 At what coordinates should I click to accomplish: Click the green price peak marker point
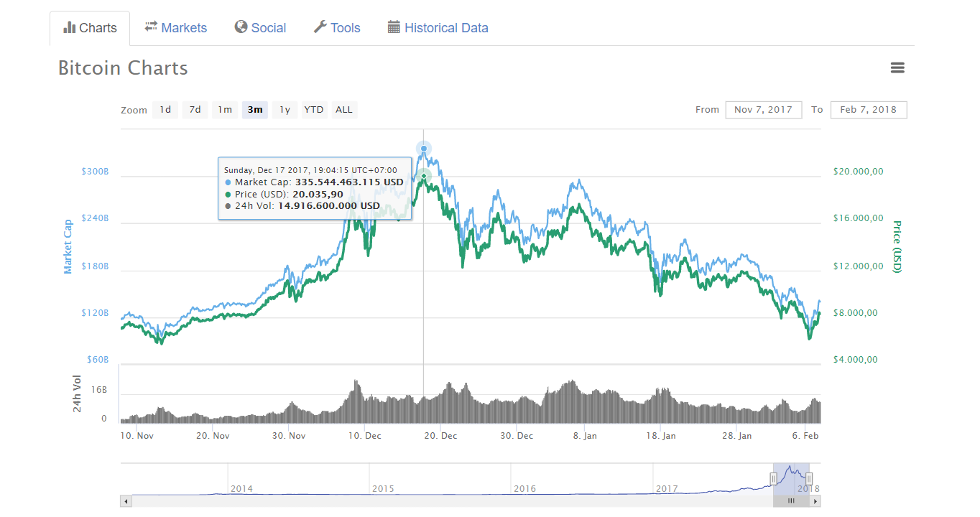pyautogui.click(x=424, y=176)
